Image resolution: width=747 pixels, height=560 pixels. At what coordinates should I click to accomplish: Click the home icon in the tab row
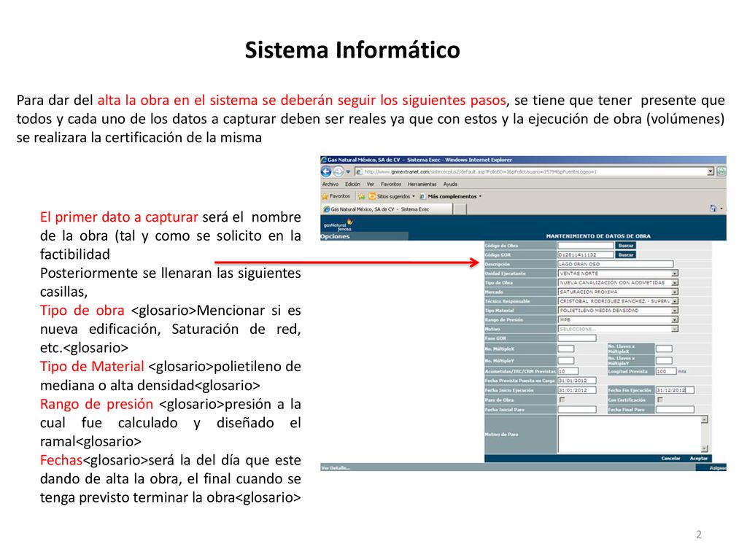pyautogui.click(x=713, y=208)
